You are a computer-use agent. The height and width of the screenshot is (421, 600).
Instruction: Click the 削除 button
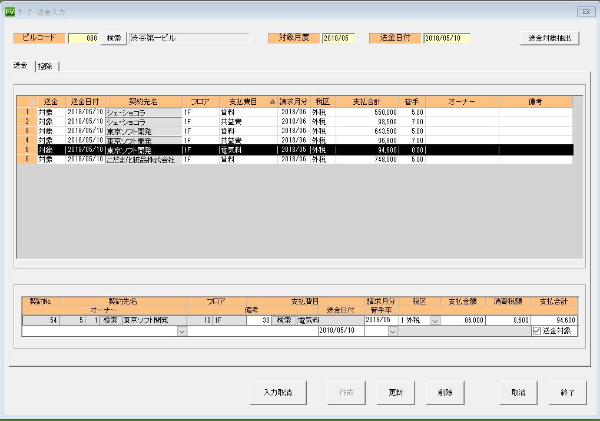445,392
